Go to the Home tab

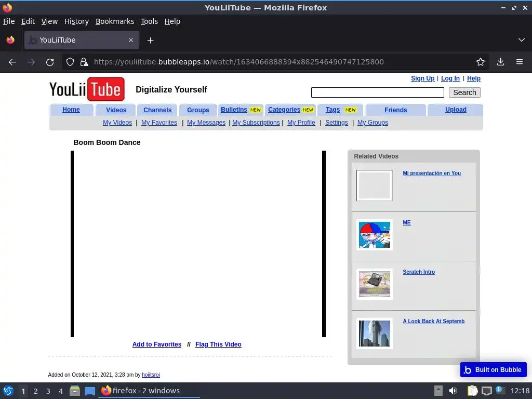click(x=71, y=110)
